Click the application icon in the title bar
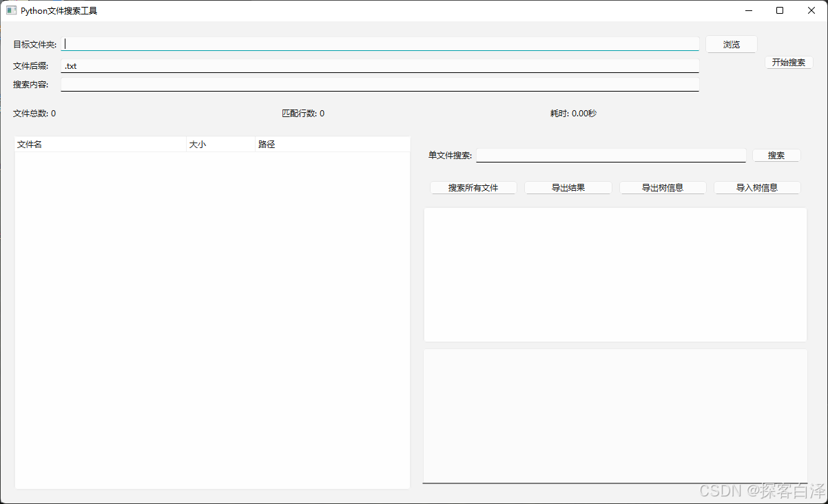Viewport: 828px width, 504px height. (x=11, y=10)
